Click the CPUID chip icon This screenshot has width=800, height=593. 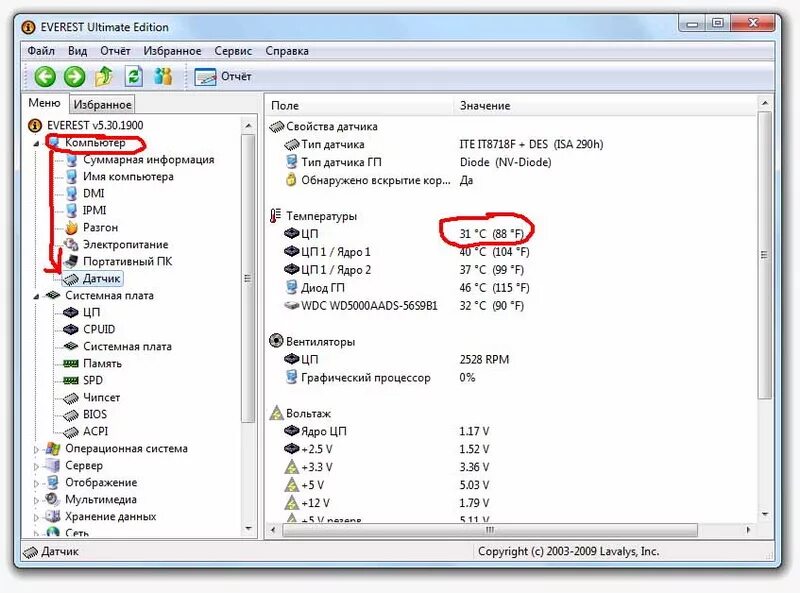coord(70,329)
